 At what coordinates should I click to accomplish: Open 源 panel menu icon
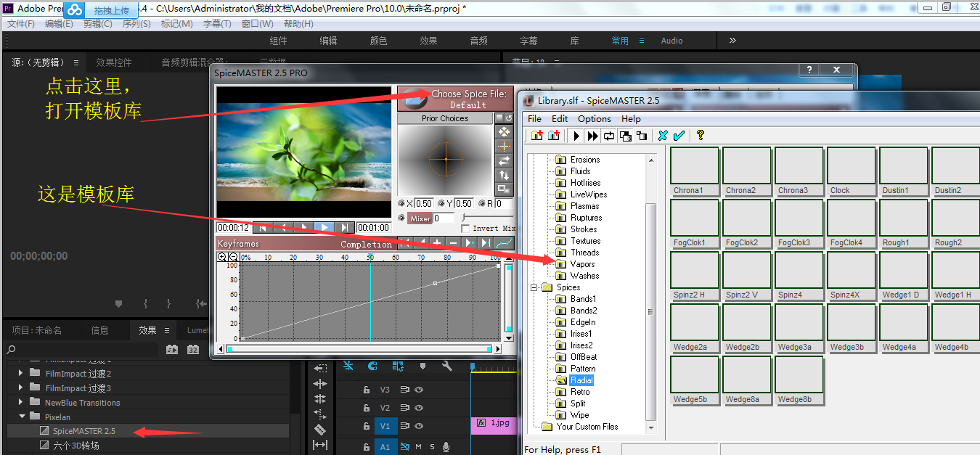pos(75,62)
